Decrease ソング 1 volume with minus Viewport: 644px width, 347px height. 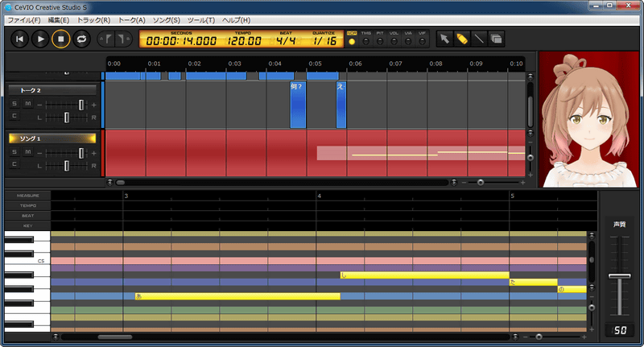click(39, 154)
